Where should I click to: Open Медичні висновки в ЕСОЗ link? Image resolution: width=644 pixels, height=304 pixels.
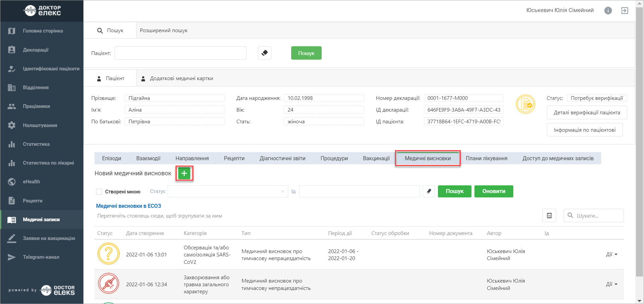(x=129, y=206)
